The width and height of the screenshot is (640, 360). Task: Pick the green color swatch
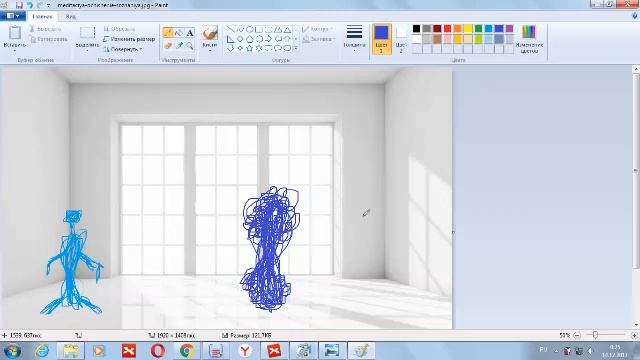click(478, 29)
